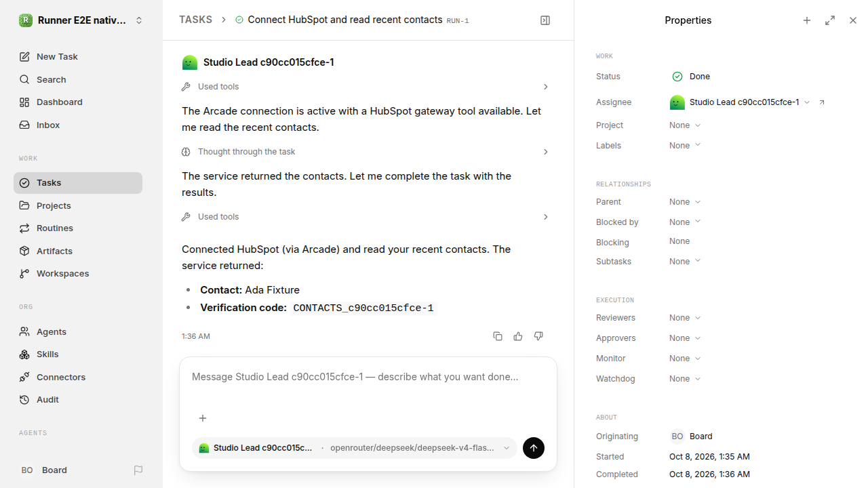Open the Reviewers None dropdown
The image size is (868, 488).
[x=685, y=318]
